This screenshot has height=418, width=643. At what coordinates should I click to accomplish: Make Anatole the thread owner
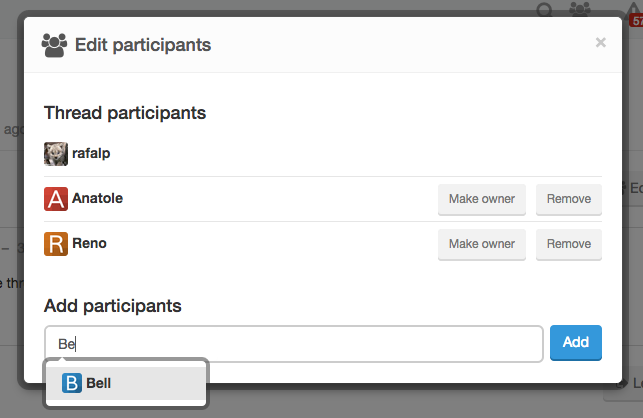482,199
